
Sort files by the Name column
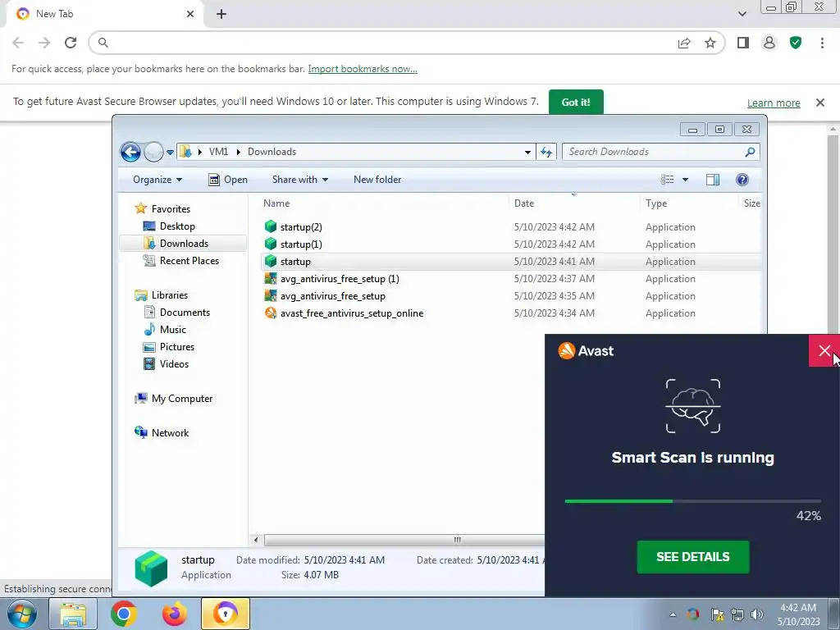pyautogui.click(x=276, y=203)
